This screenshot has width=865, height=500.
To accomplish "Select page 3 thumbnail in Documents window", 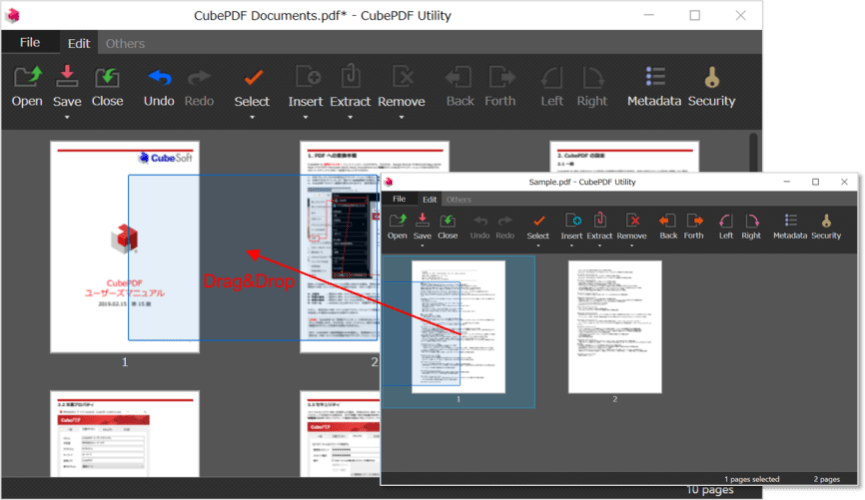I will [624, 157].
